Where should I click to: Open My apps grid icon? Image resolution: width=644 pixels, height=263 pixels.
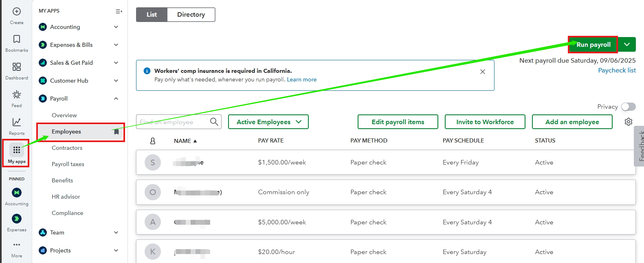coord(17,150)
